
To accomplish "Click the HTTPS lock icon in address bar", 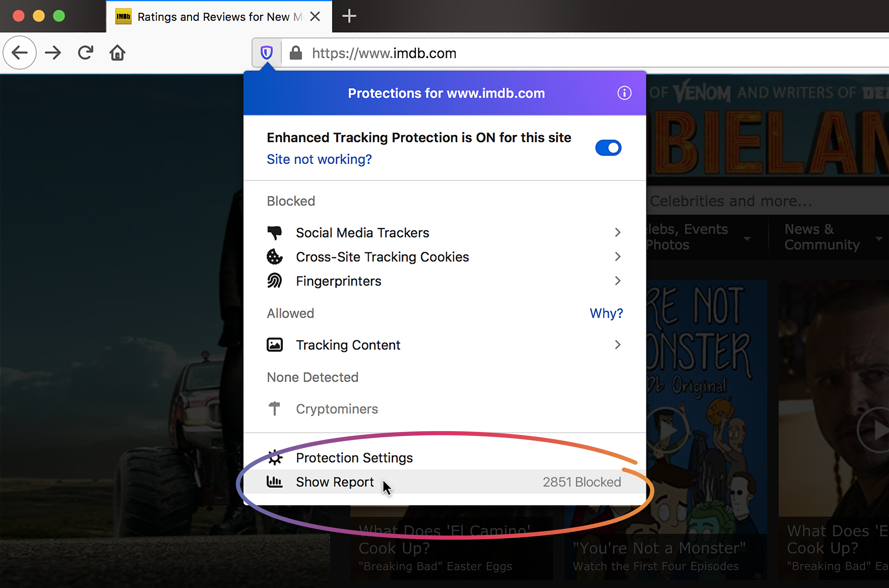I will pyautogui.click(x=295, y=53).
